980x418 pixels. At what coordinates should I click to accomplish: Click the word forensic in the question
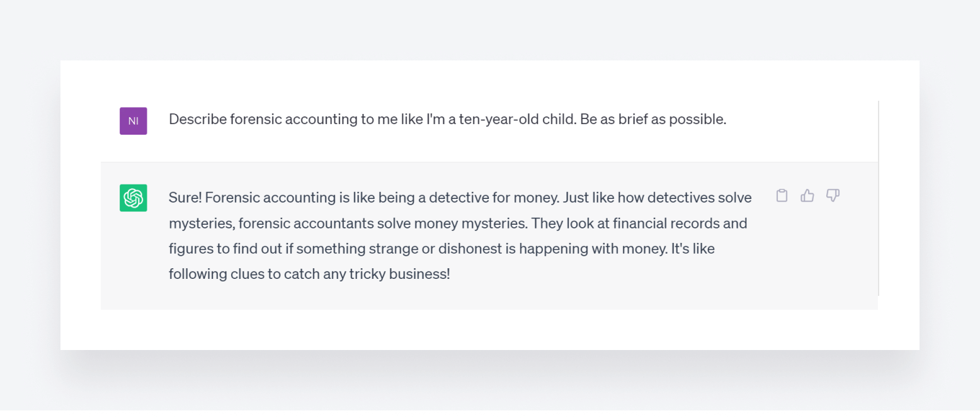pos(257,119)
